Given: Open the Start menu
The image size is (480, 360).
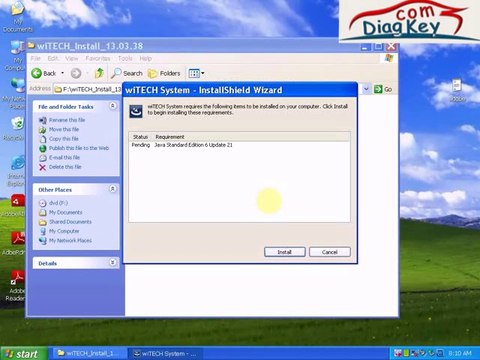Looking at the screenshot, I should (23, 354).
